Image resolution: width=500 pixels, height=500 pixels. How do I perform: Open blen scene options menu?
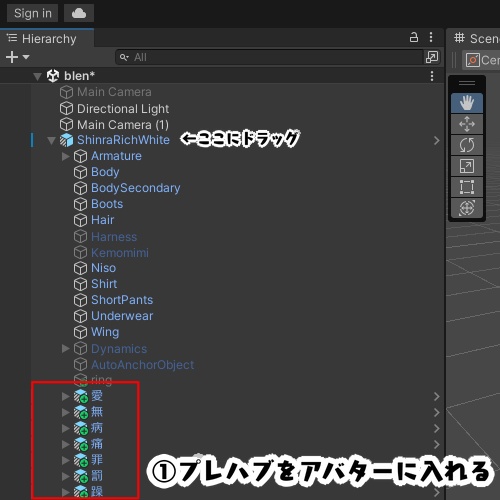[432, 76]
